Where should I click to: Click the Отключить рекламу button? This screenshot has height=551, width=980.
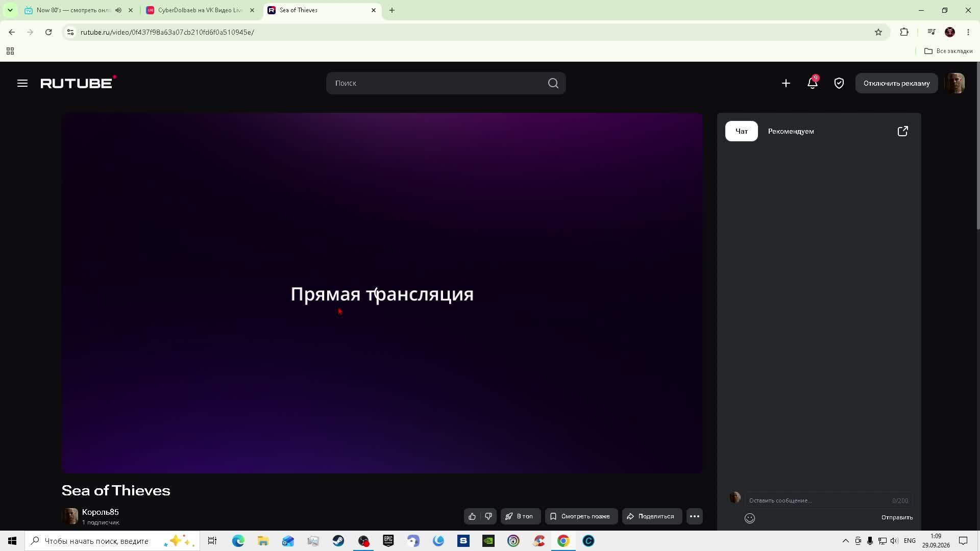(x=897, y=83)
